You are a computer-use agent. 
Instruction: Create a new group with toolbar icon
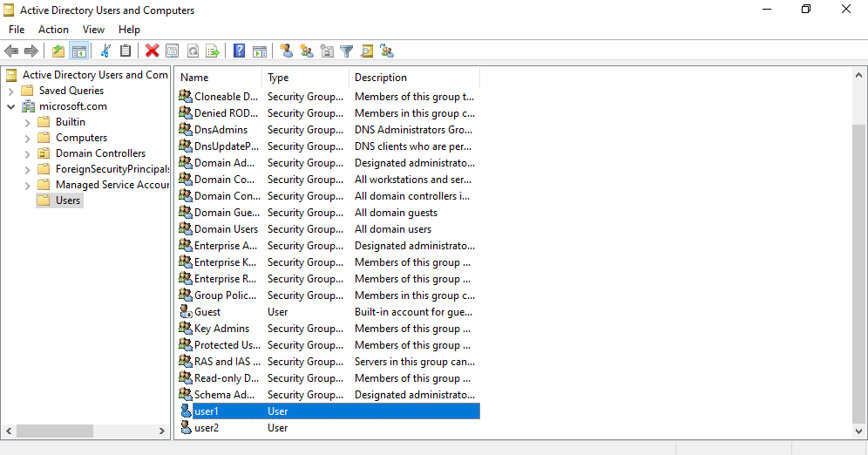coord(306,51)
